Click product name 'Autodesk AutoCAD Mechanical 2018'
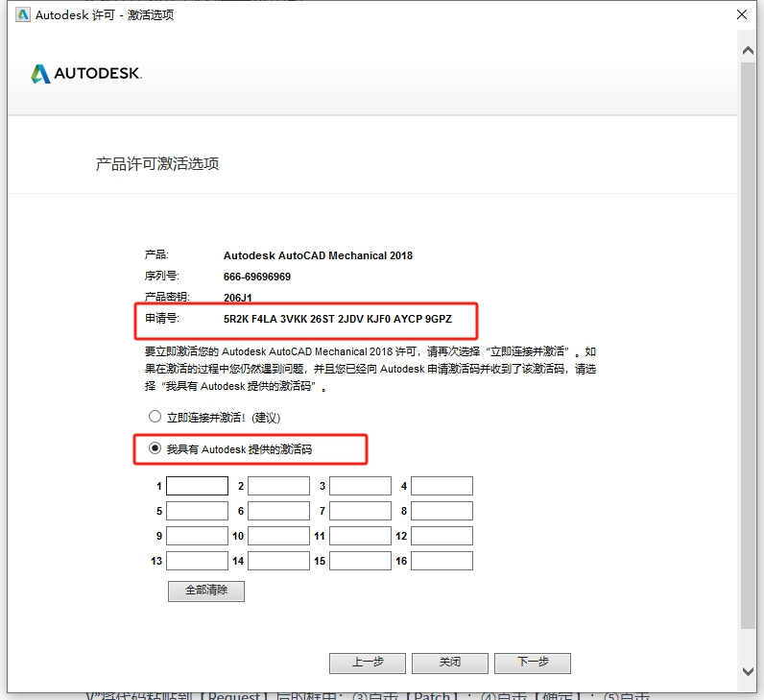 point(318,255)
